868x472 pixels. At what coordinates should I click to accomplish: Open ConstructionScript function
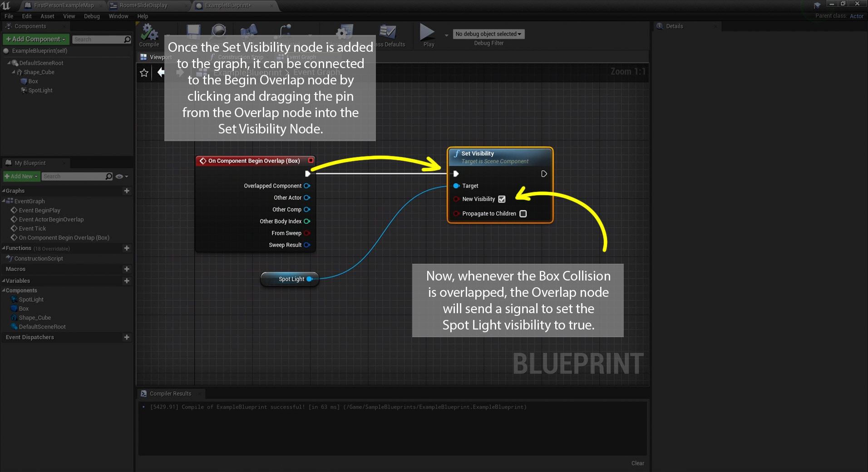pos(39,258)
